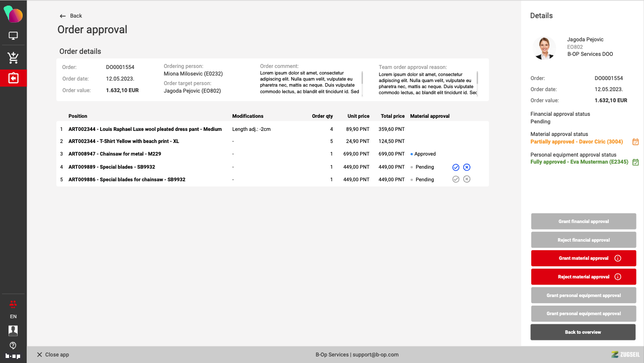Open orange calendar icon for material approval

click(x=635, y=142)
